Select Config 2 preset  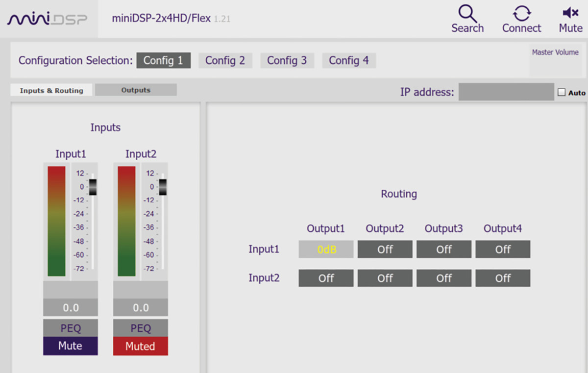(x=225, y=60)
